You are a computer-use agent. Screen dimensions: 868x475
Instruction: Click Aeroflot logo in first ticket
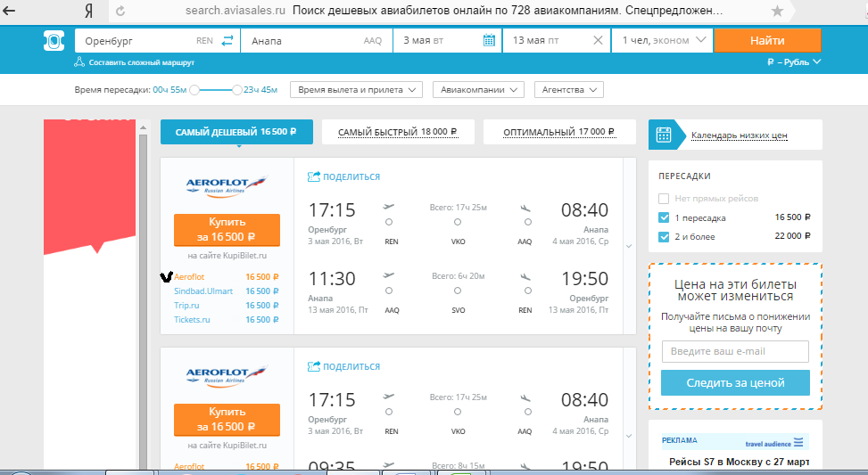pyautogui.click(x=227, y=186)
